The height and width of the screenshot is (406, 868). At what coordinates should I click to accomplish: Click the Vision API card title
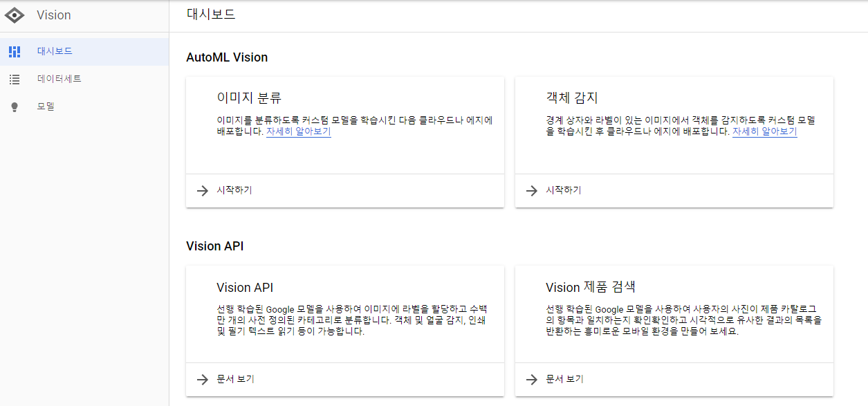(x=245, y=287)
